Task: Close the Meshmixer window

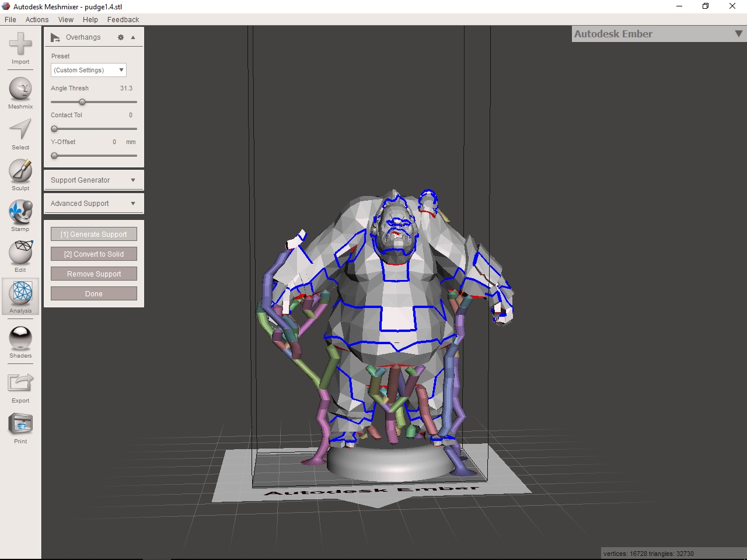Action: (732, 6)
